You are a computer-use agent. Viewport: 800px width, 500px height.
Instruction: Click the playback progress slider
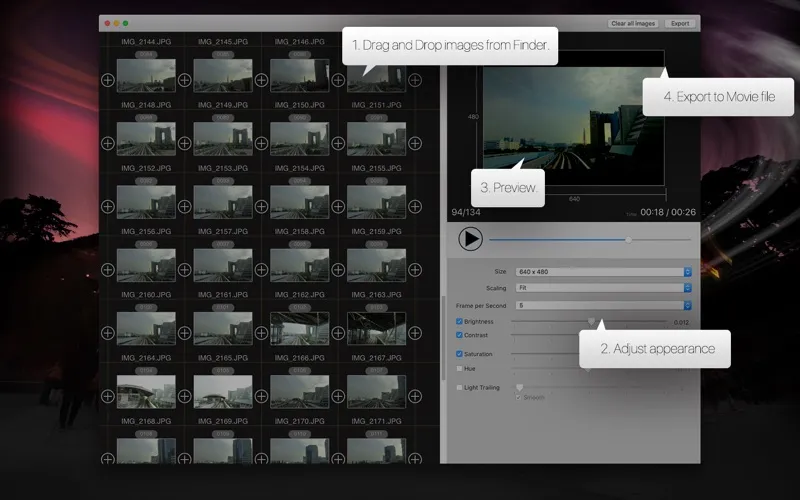[x=590, y=239]
